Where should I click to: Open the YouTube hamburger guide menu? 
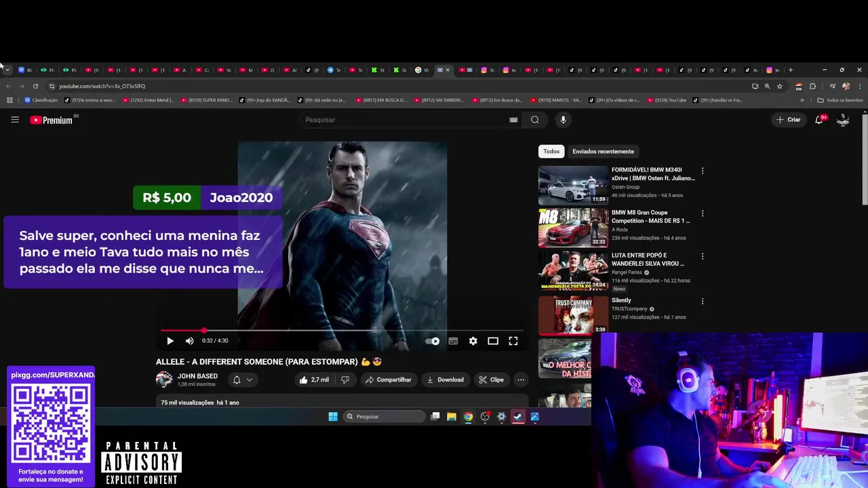pyautogui.click(x=15, y=120)
